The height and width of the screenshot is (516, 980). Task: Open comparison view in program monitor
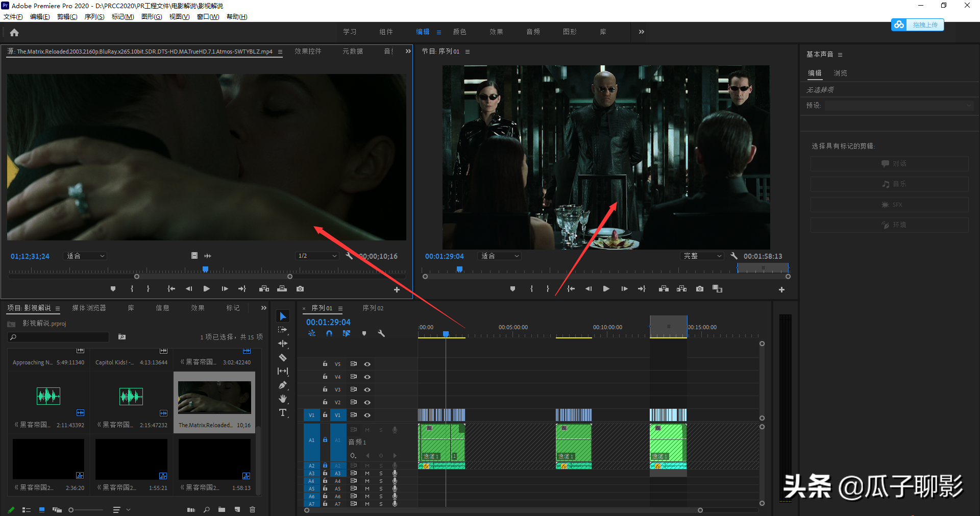717,289
